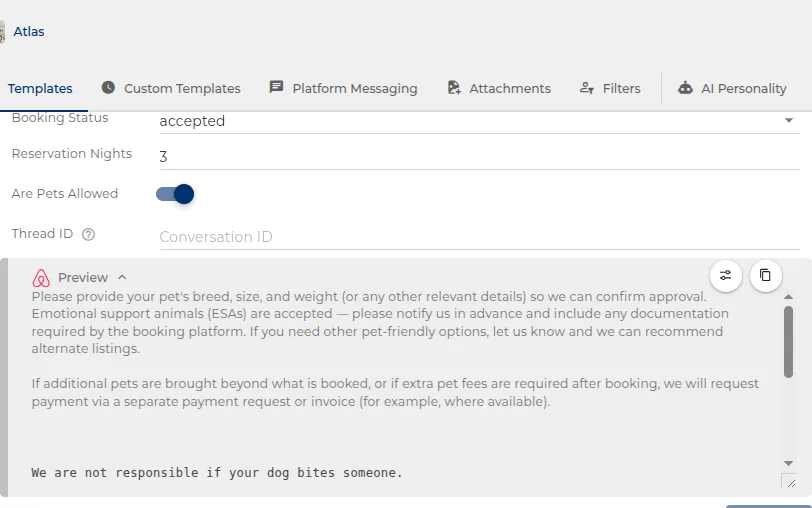Click the Thread ID Conversation ID field

point(480,237)
